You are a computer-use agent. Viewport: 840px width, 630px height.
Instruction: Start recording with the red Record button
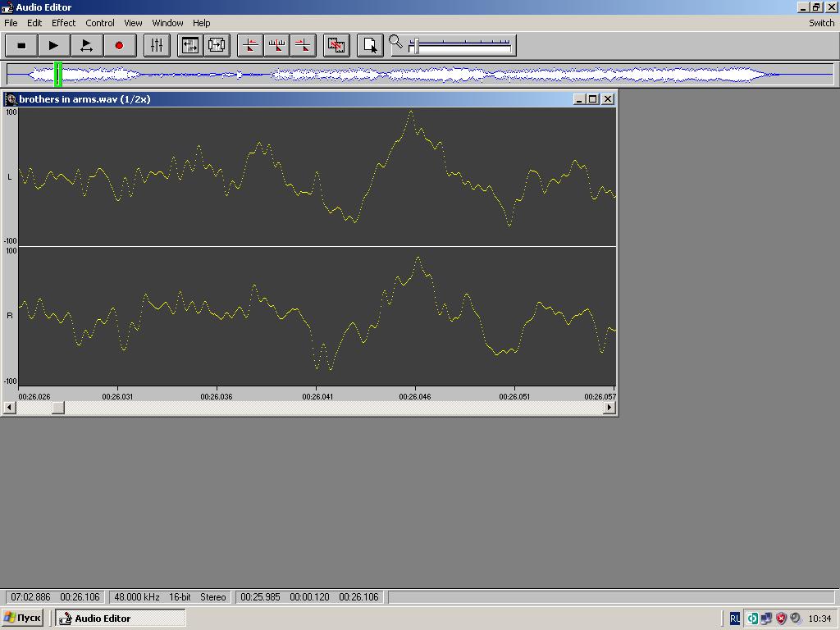[119, 46]
